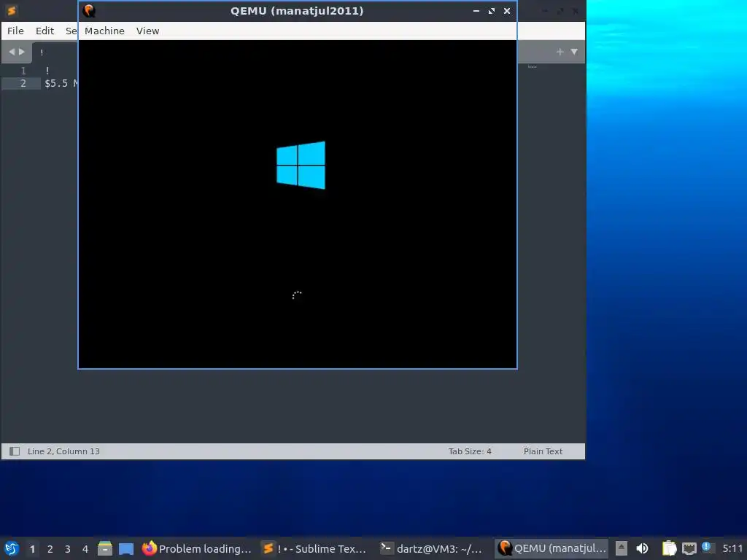This screenshot has width=747, height=560.
Task: Switch to workspace 4
Action: 85,549
